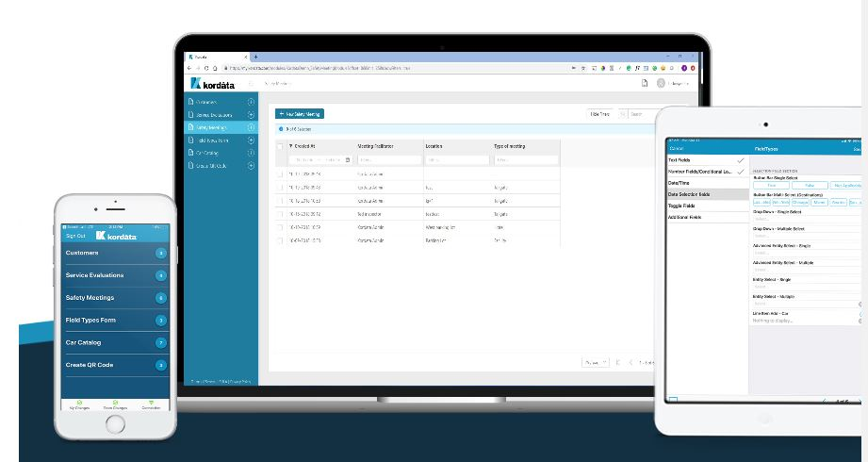Viewport: 868px width, 462px height.
Task: Open a new browser tab with plus
Action: [255, 57]
